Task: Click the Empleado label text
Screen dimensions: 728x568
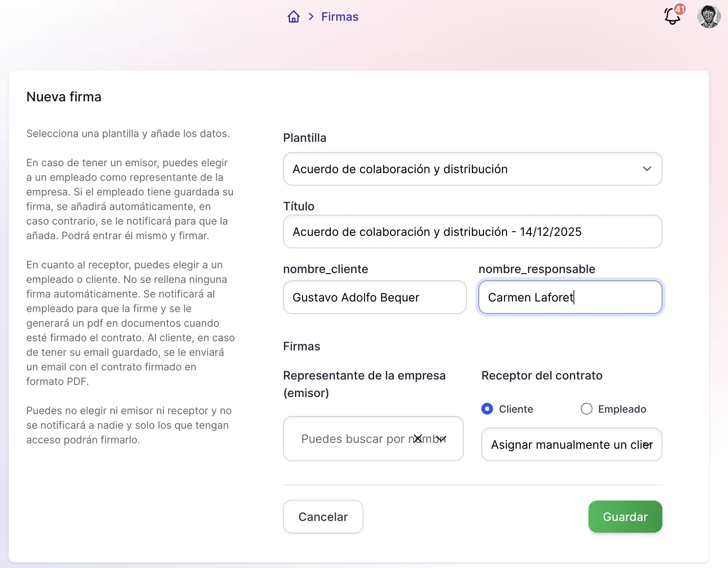Action: (x=622, y=409)
